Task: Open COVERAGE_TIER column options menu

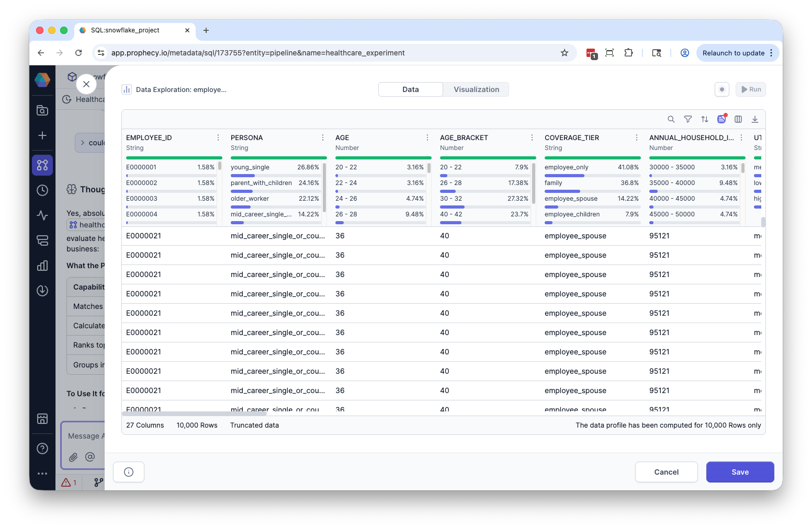Action: coord(637,137)
